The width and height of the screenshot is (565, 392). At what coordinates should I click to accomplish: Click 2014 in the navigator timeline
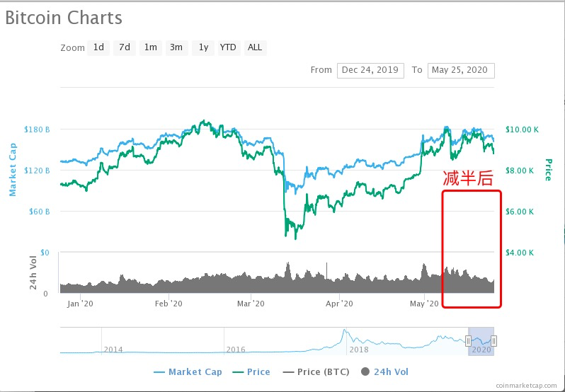113,350
